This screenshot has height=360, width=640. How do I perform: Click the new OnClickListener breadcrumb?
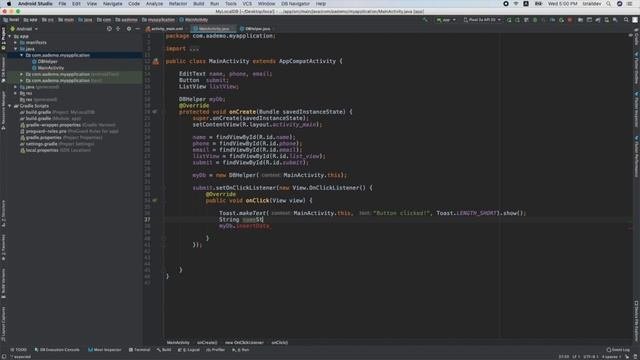pyautogui.click(x=244, y=342)
